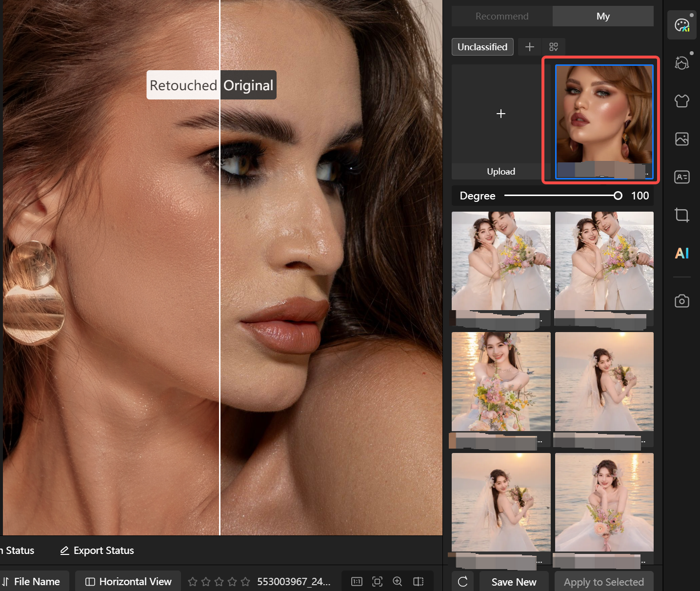Click the Save New button
The width and height of the screenshot is (700, 591).
click(x=514, y=582)
